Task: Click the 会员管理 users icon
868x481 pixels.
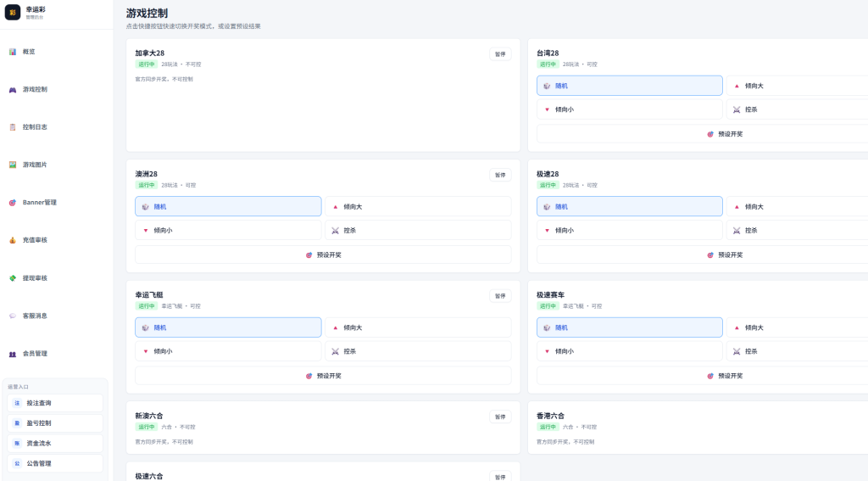Action: tap(12, 354)
